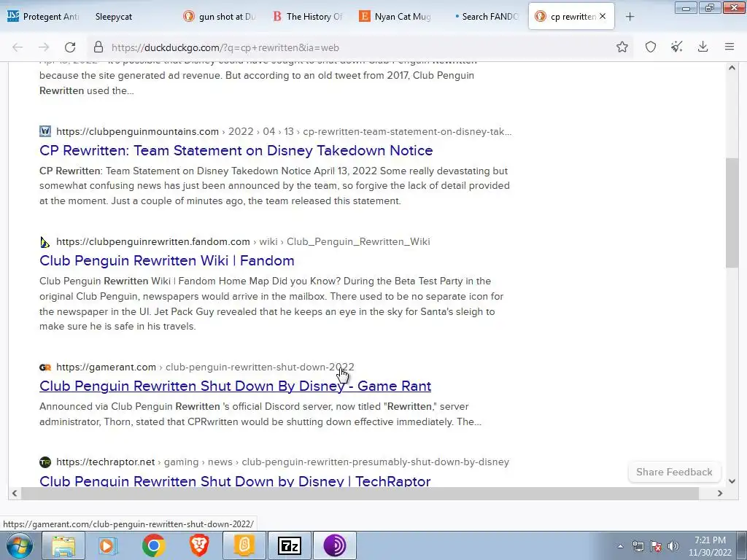Open Windows Explorer from the taskbar

pyautogui.click(x=63, y=545)
